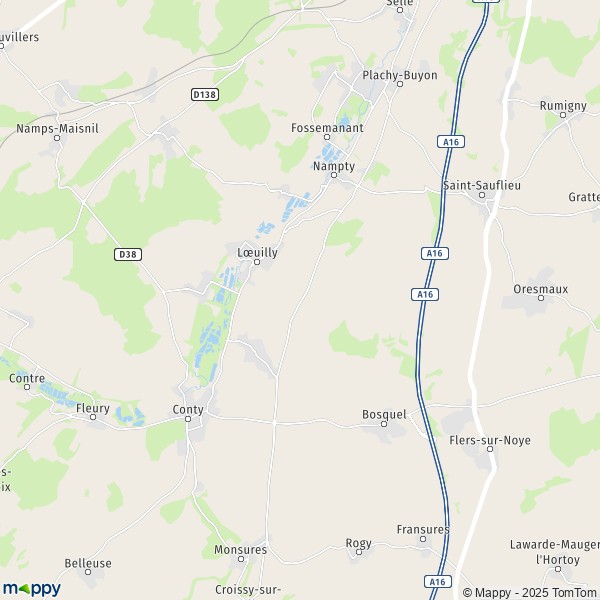Click the Rumigny label
Screen dimensions: 600x600
click(x=563, y=106)
